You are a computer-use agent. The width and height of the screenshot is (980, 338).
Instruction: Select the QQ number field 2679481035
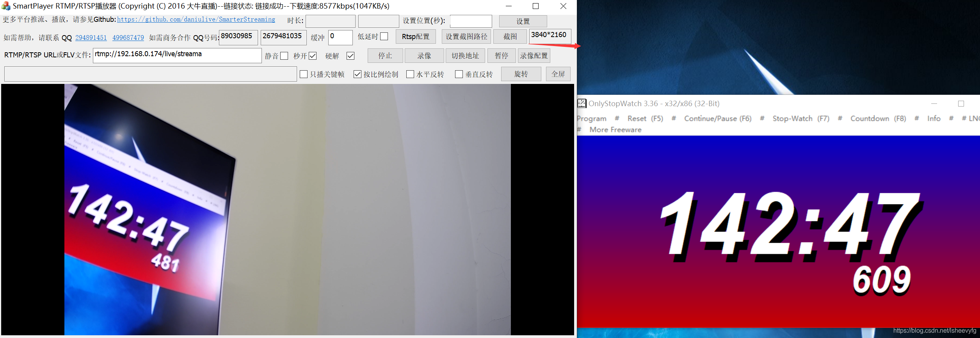[x=284, y=37]
